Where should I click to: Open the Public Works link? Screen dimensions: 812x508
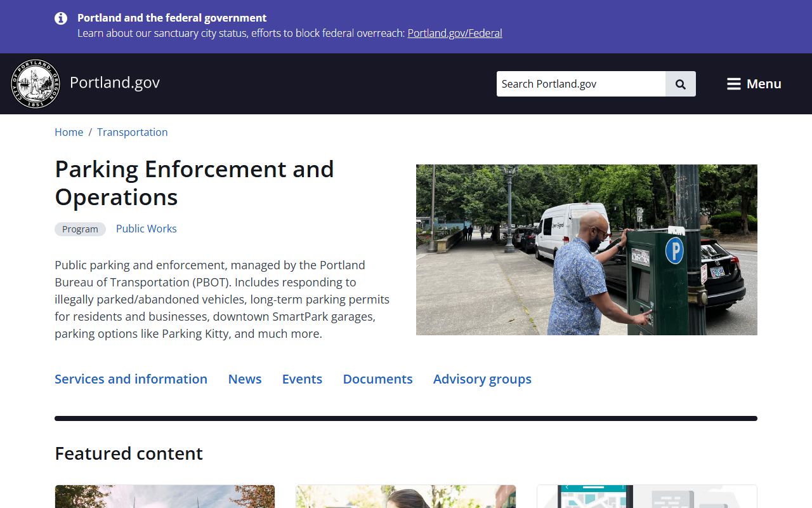(147, 229)
